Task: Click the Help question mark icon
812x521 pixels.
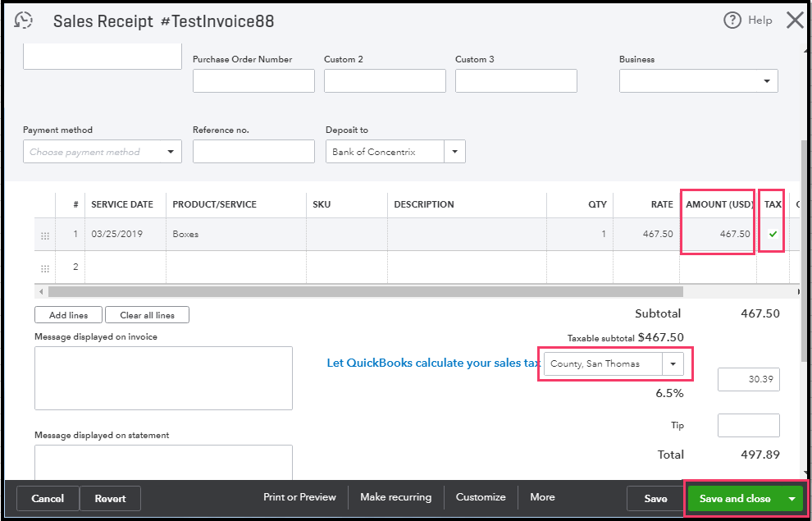Action: (x=732, y=21)
